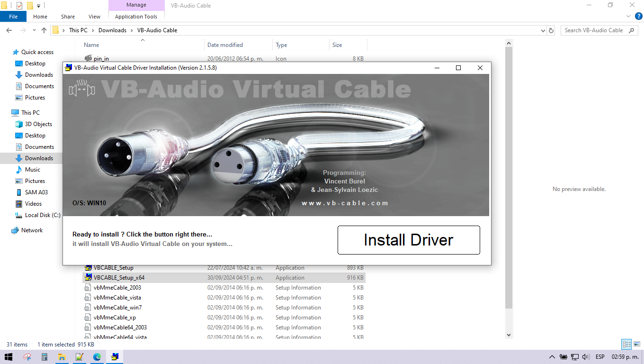Select the vbMmeCable_vista file
Screen dimensions: 644x364
coord(224,298)
